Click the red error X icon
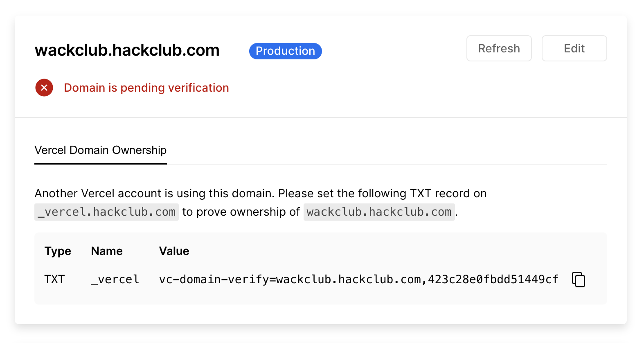Screen dimensions: 644x343 click(x=44, y=88)
